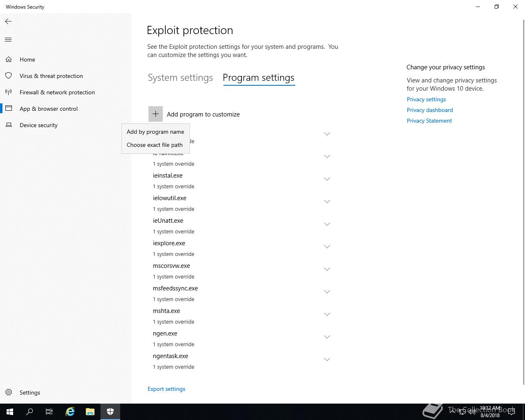Click the mscorsvw.exe program name
The height and width of the screenshot is (420, 525).
(x=171, y=266)
